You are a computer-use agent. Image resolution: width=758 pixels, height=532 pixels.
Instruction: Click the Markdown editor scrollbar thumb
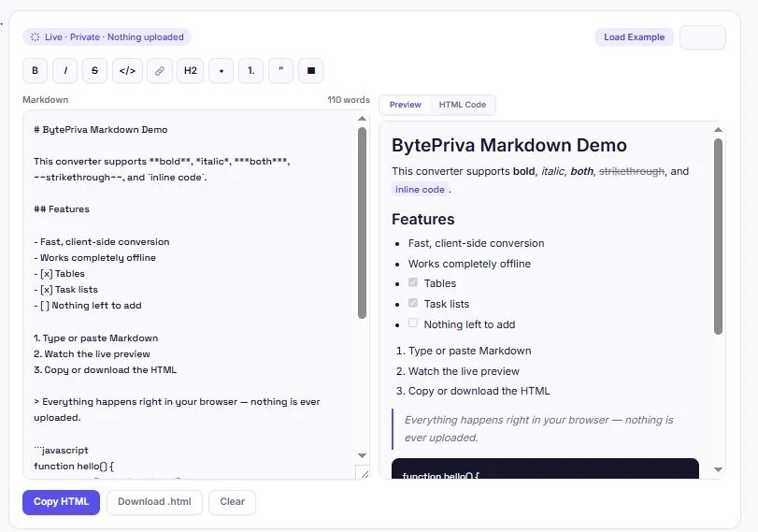coord(362,223)
